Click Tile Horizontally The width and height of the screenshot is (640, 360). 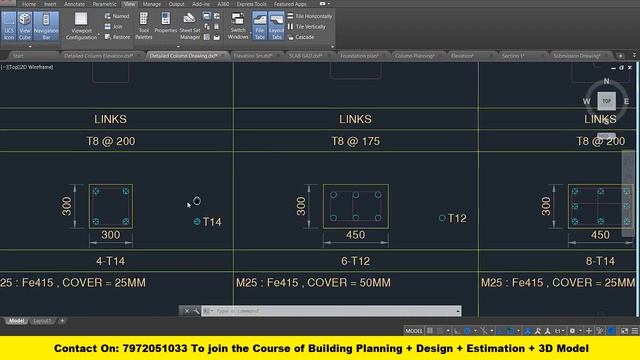pos(310,16)
